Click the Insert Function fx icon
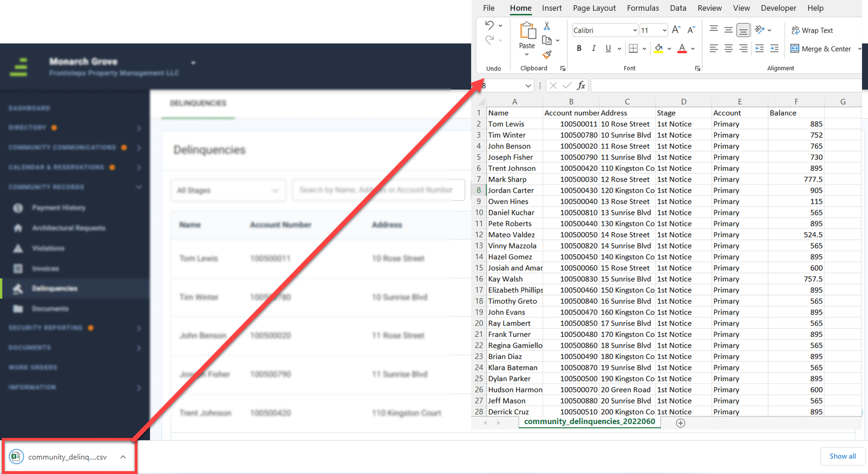Screen dimensions: 868x474 [581, 85]
